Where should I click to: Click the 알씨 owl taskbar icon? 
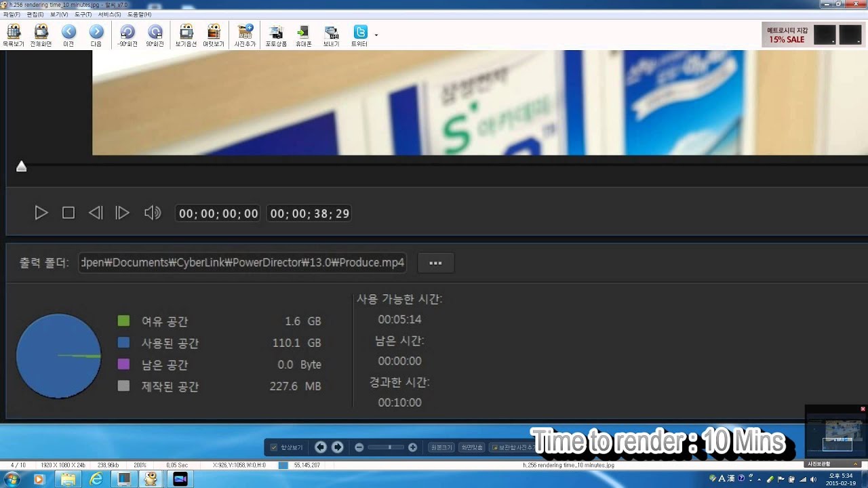151,479
